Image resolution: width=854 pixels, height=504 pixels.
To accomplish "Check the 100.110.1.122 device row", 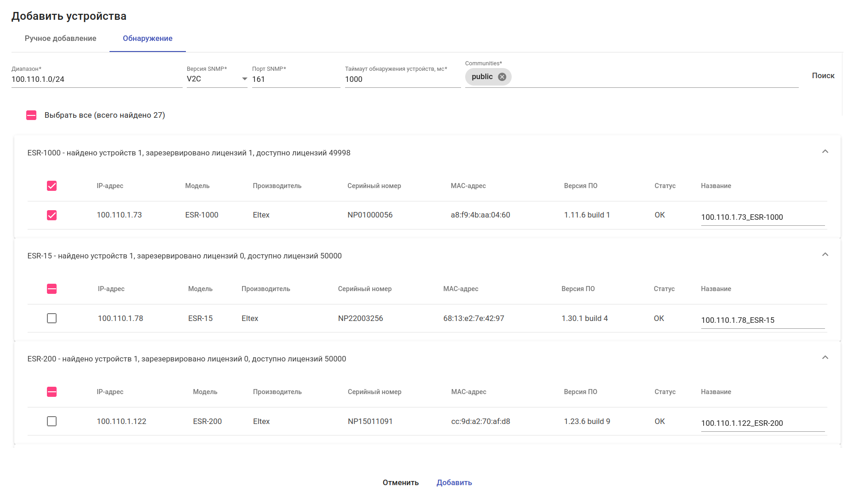I will click(52, 421).
